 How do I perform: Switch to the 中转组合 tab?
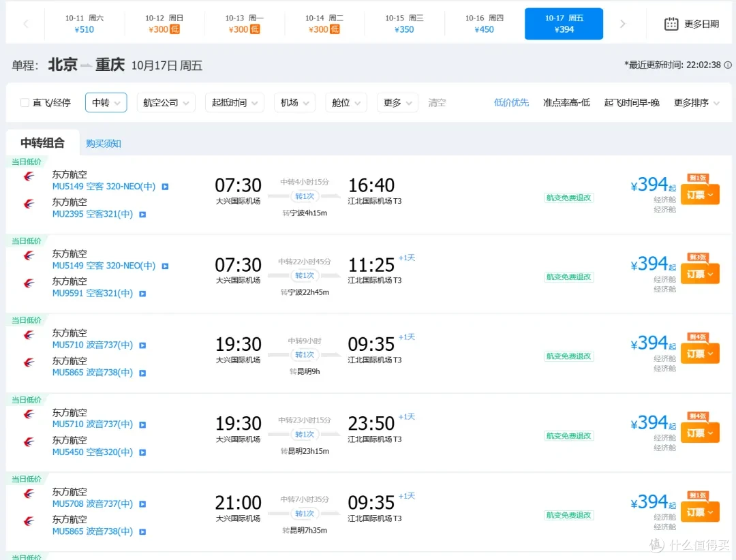tap(43, 142)
